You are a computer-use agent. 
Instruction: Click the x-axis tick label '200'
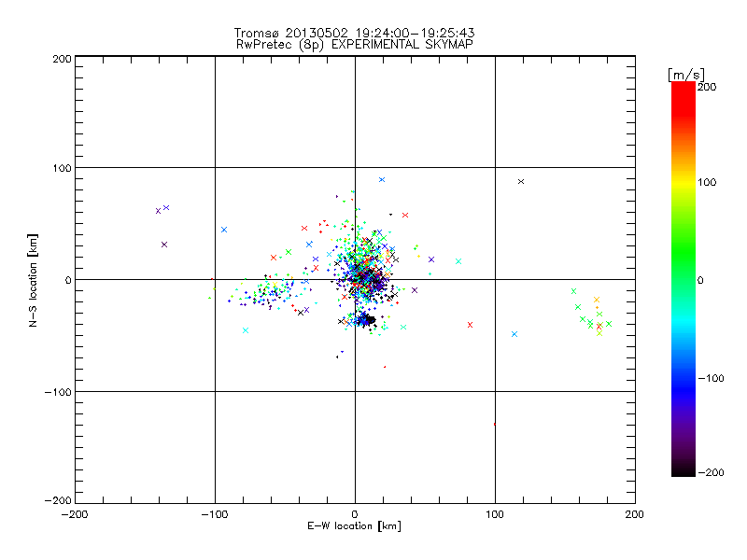[x=635, y=514]
